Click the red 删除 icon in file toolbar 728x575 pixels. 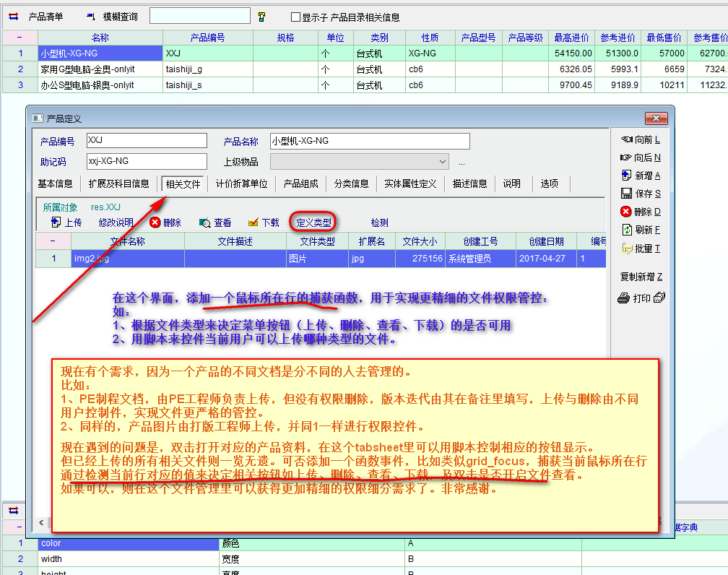pyautogui.click(x=155, y=222)
